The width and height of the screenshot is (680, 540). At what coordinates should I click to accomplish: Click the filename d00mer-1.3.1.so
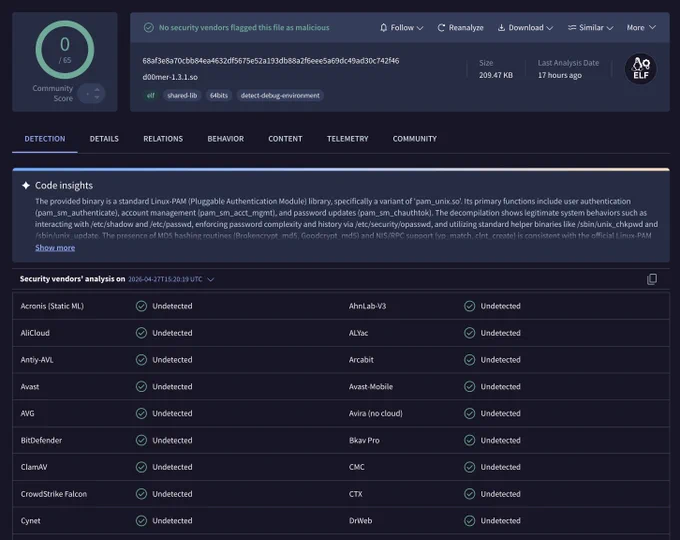(170, 77)
